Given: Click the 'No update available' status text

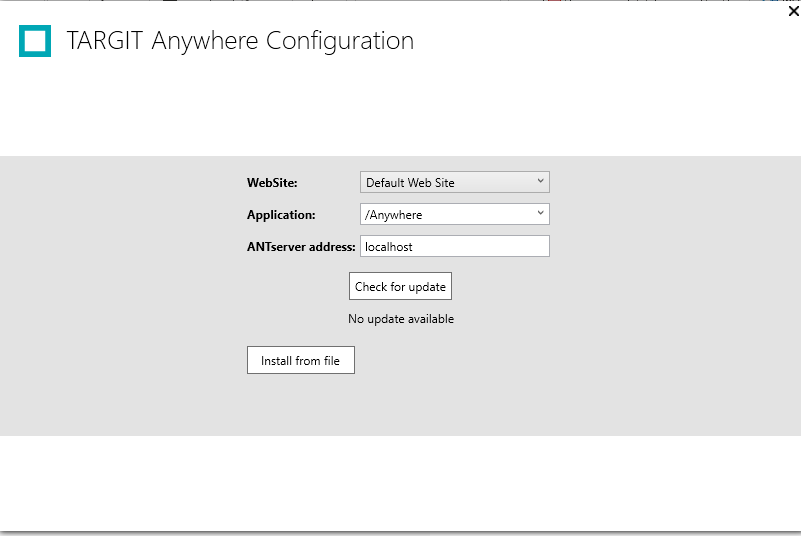Looking at the screenshot, I should pyautogui.click(x=401, y=319).
